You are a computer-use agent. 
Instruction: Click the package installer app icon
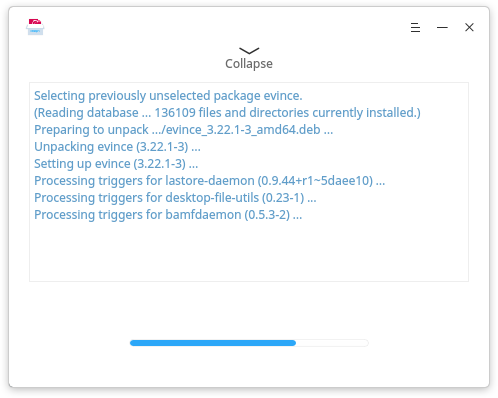(35, 27)
